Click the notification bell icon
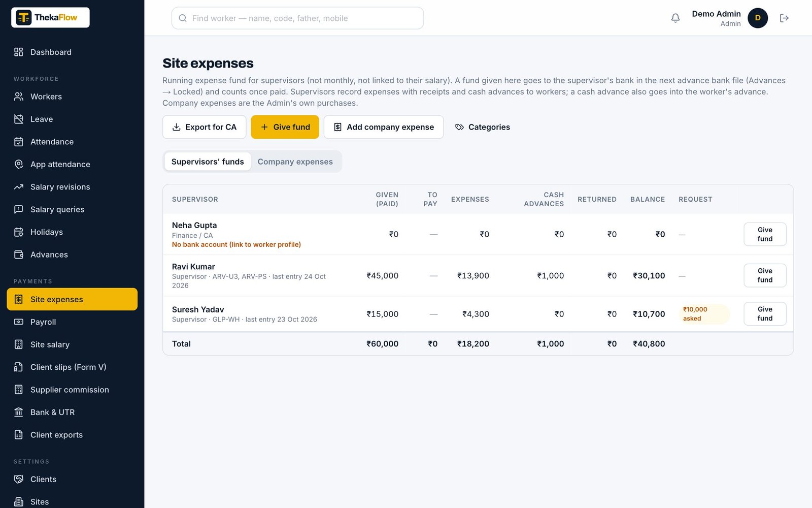812x508 pixels. [675, 18]
